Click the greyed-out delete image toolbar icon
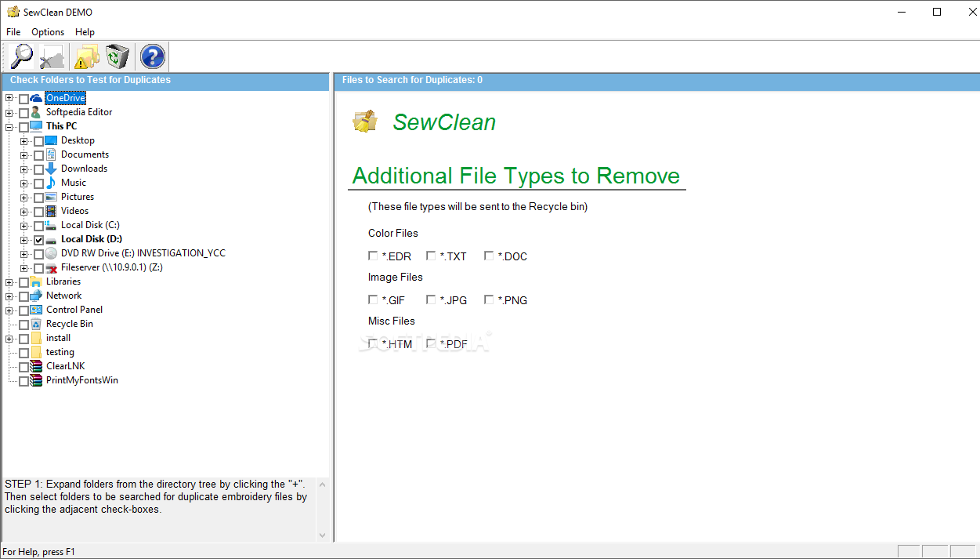 click(x=52, y=56)
